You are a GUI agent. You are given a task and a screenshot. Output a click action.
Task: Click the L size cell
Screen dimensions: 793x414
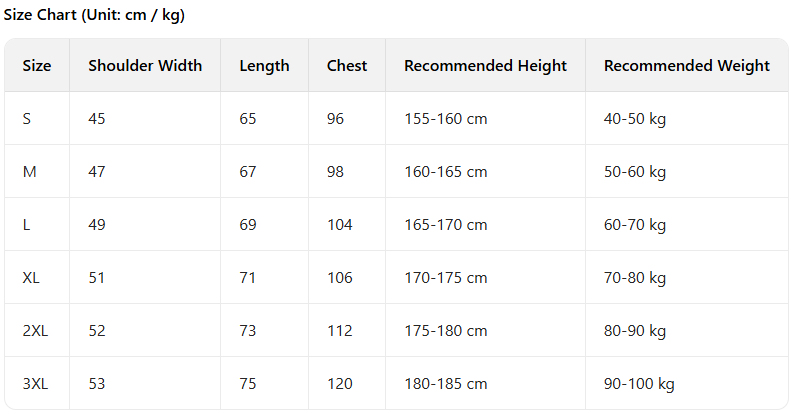pos(26,225)
